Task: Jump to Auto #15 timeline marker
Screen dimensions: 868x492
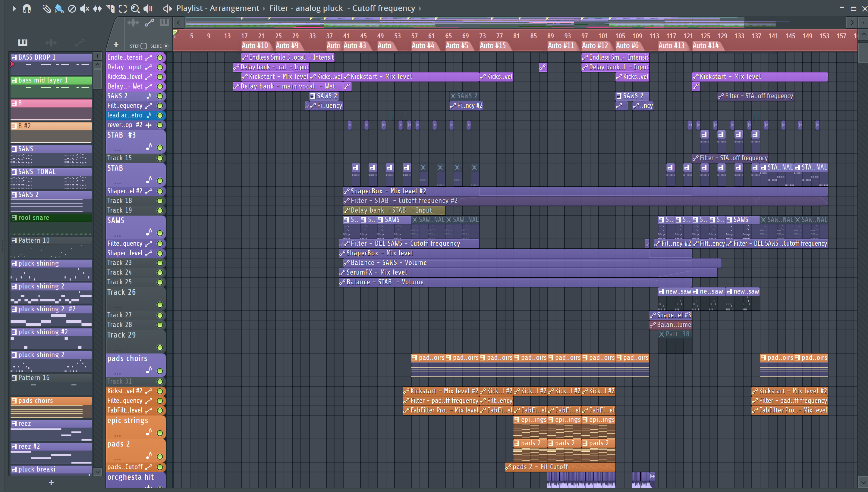Action: pos(493,46)
